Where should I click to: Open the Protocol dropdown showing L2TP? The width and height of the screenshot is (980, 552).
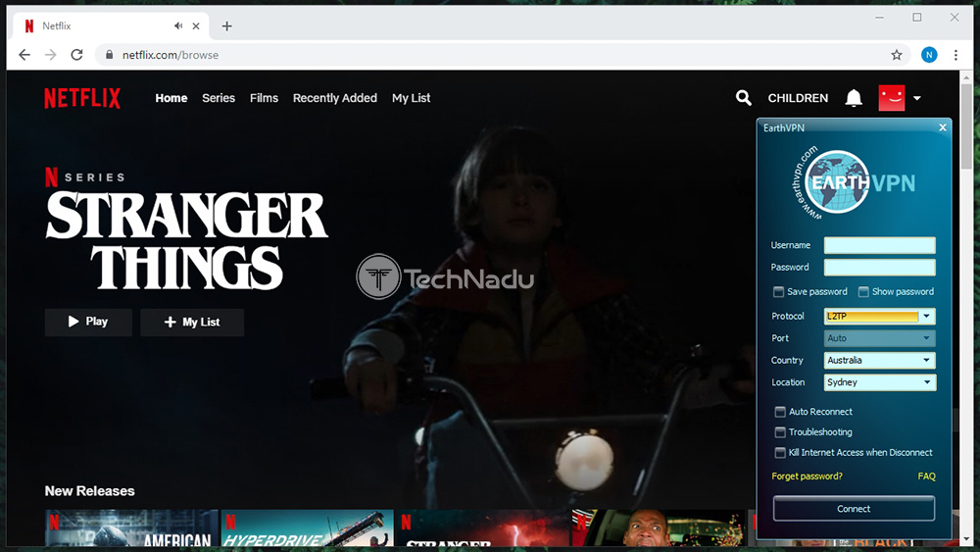pyautogui.click(x=879, y=317)
